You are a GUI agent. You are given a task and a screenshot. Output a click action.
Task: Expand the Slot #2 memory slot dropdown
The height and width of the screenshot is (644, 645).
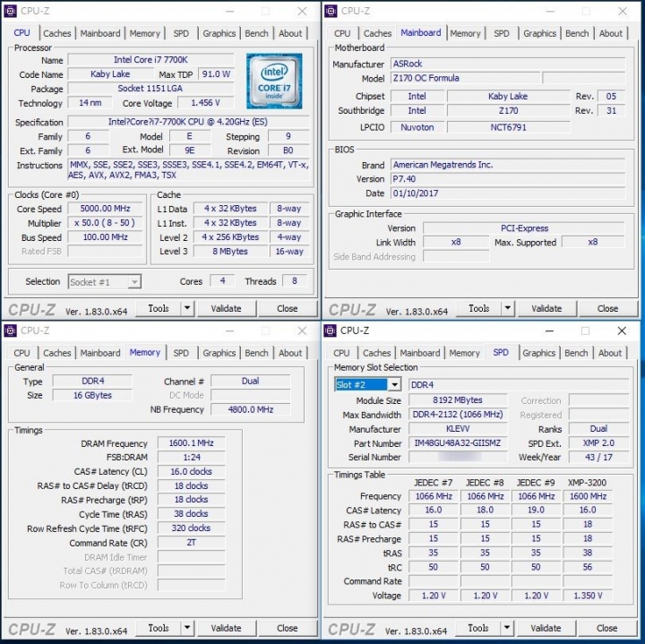coord(394,384)
